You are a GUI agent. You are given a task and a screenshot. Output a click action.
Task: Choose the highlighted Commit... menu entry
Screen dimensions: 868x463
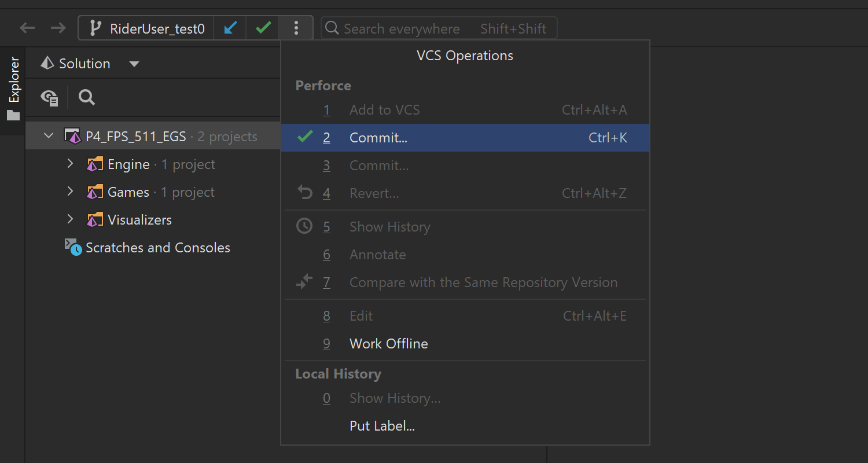point(378,138)
